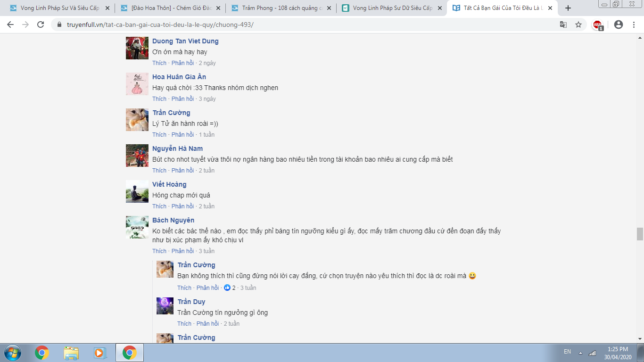Open Nguyễn Hà Nam's profile name link
This screenshot has height=362, width=644.
tap(177, 148)
